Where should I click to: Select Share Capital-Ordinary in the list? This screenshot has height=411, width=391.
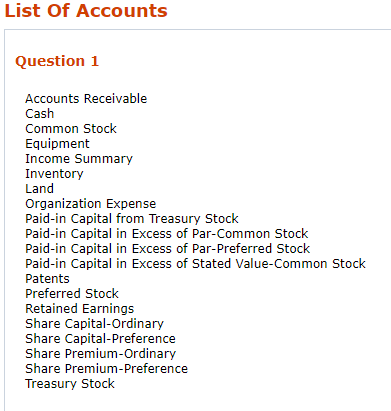point(95,324)
